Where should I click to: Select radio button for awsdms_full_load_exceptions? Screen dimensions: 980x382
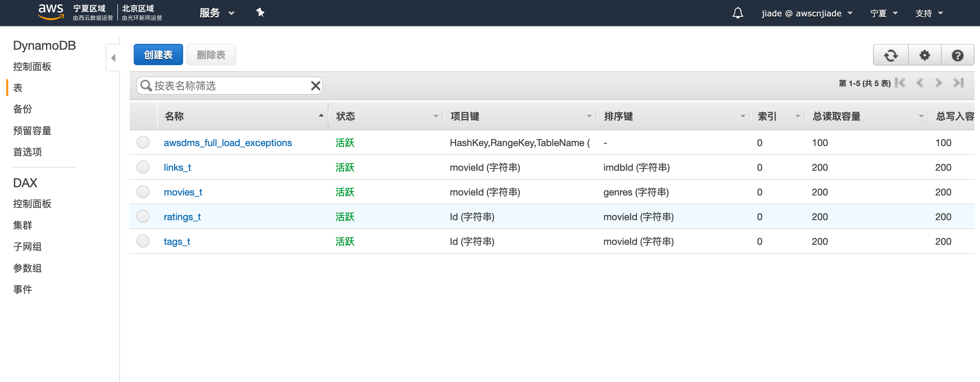[143, 143]
